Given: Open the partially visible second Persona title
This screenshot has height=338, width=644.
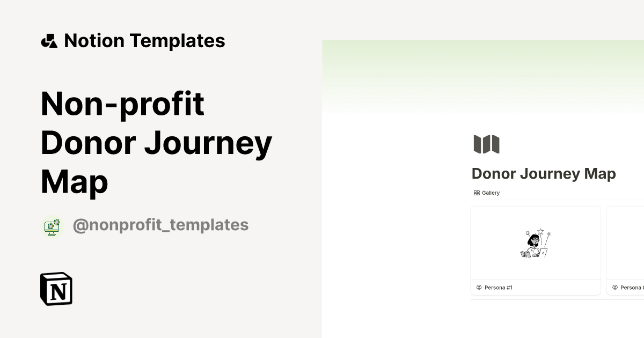Looking at the screenshot, I should 632,288.
